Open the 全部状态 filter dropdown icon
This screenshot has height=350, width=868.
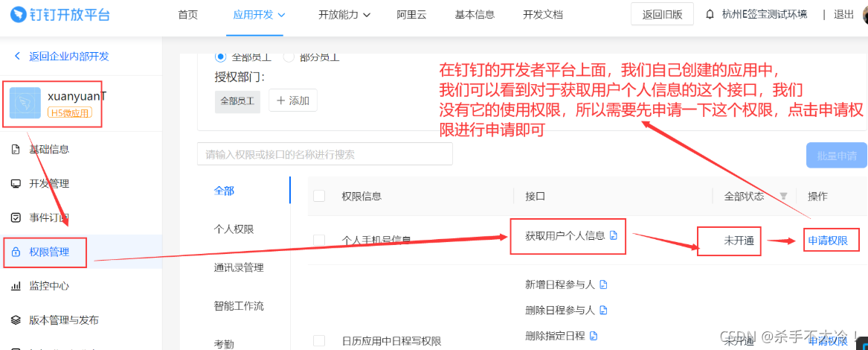[x=783, y=196]
